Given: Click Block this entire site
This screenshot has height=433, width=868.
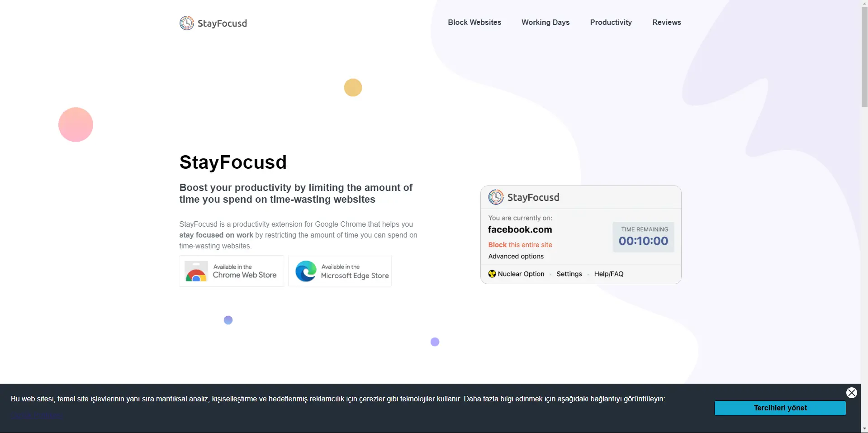Looking at the screenshot, I should pos(520,245).
